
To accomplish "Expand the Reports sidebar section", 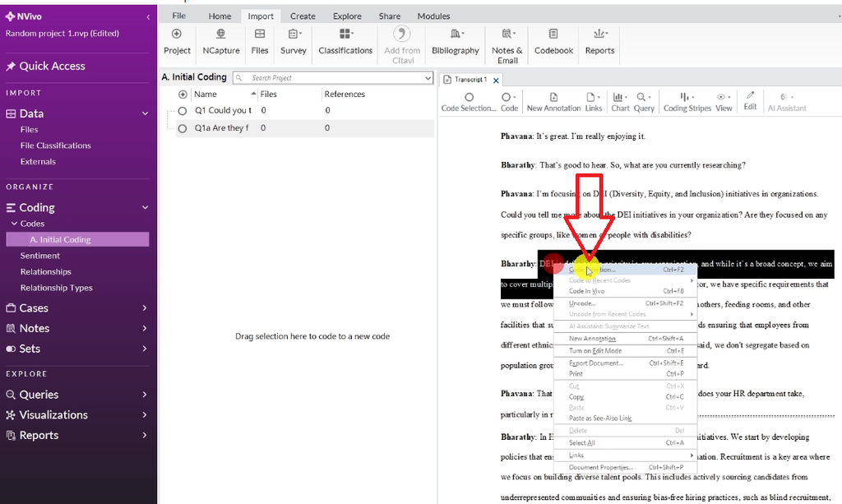I will [145, 435].
